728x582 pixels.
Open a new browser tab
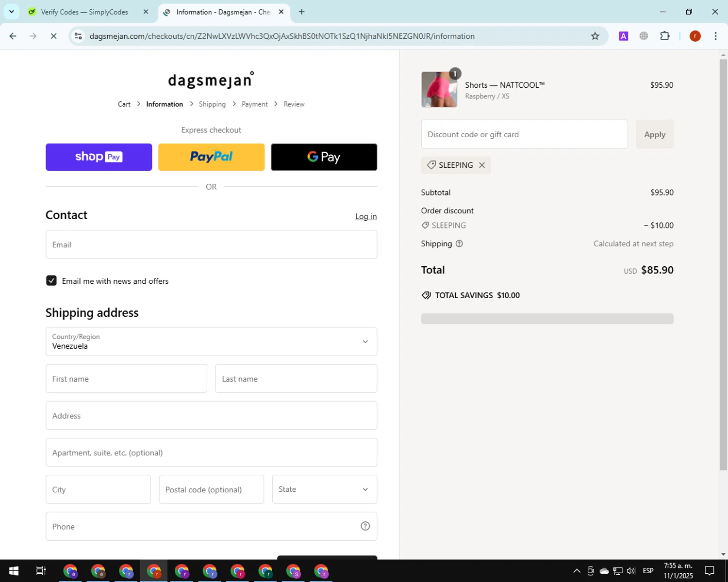pyautogui.click(x=302, y=12)
